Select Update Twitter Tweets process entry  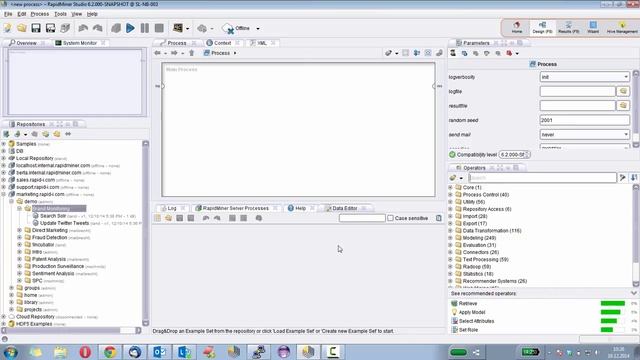[64, 223]
